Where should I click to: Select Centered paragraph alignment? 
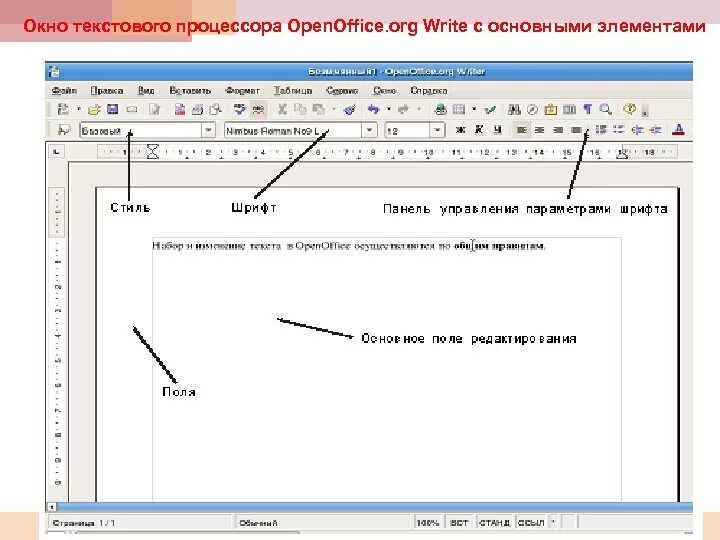pos(540,130)
